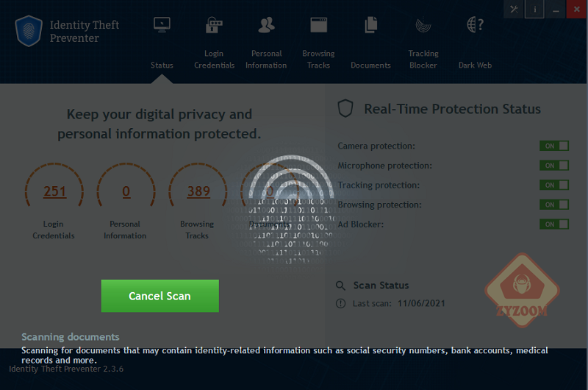The height and width of the screenshot is (390, 588).
Task: Open the Tracking Blocker radar icon
Action: tap(423, 25)
